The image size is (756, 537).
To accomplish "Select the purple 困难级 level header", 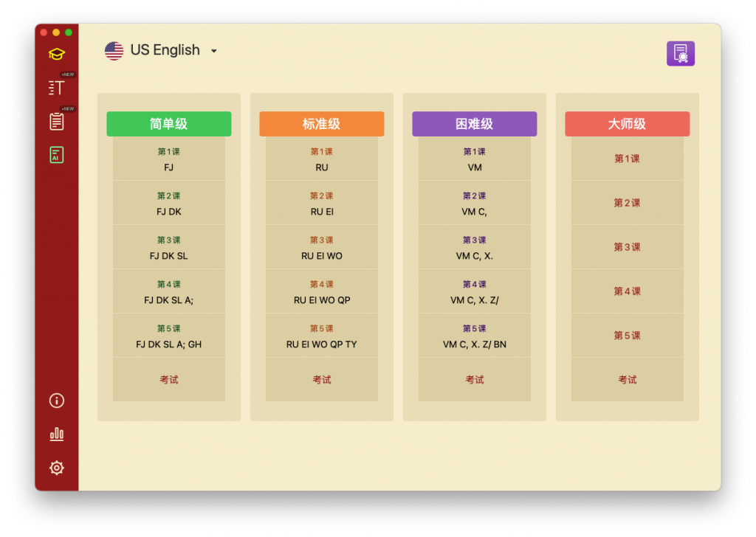I will [x=475, y=124].
